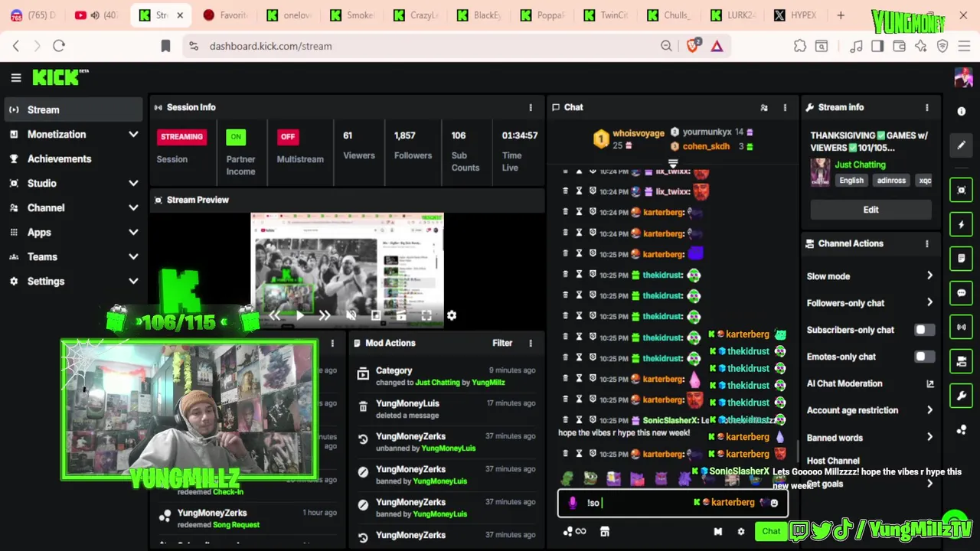Open Session Info options menu

(530, 108)
